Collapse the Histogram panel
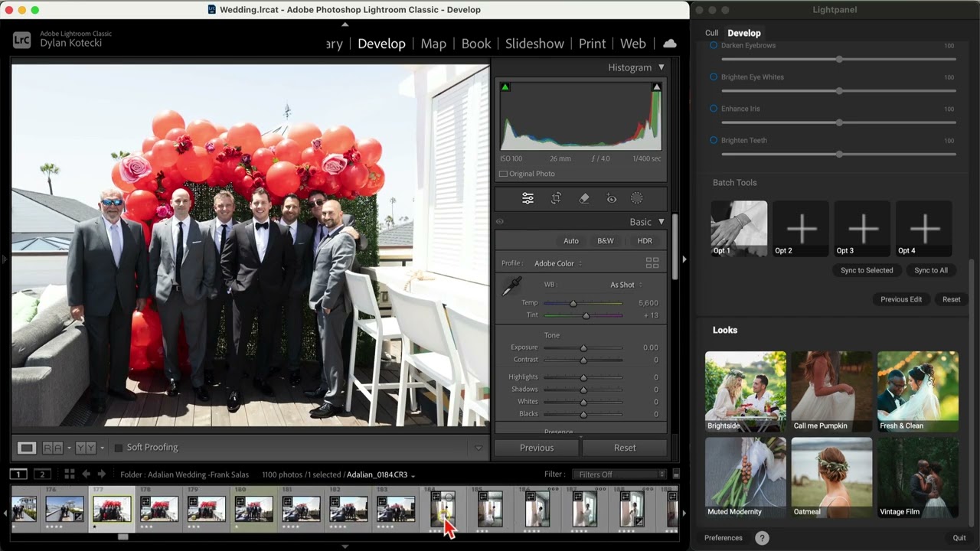980x551 pixels. click(661, 67)
